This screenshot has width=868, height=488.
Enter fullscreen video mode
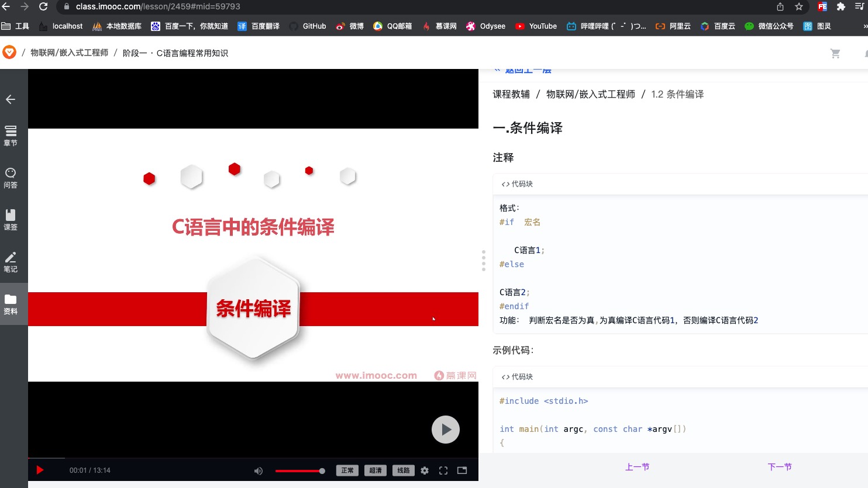443,470
